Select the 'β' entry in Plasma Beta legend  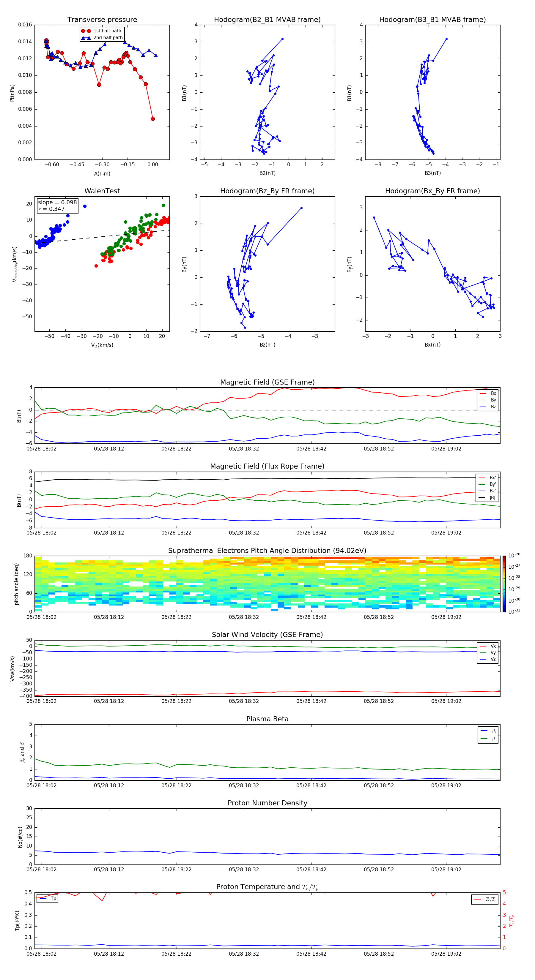[488, 739]
